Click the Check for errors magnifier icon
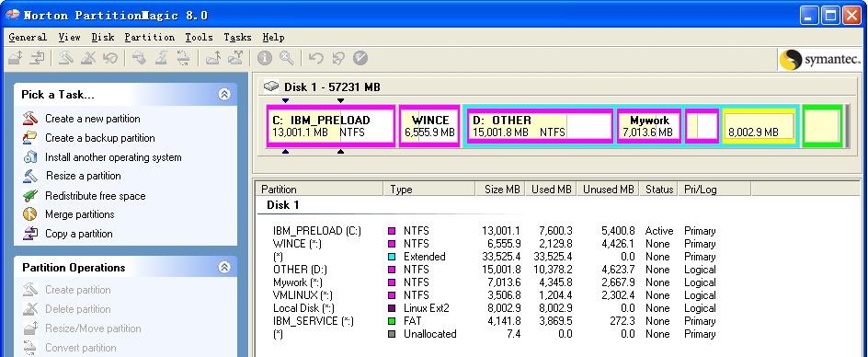Image resolution: width=868 pixels, height=357 pixels. [286, 58]
